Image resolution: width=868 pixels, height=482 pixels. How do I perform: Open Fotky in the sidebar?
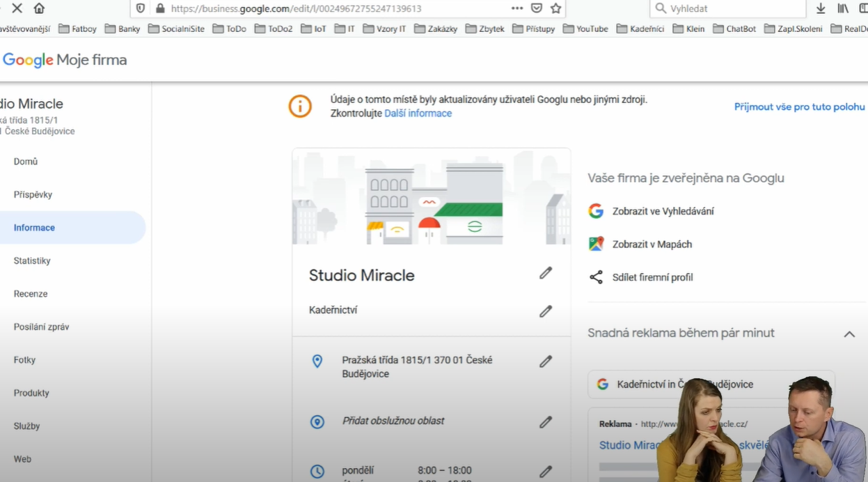[x=24, y=360]
